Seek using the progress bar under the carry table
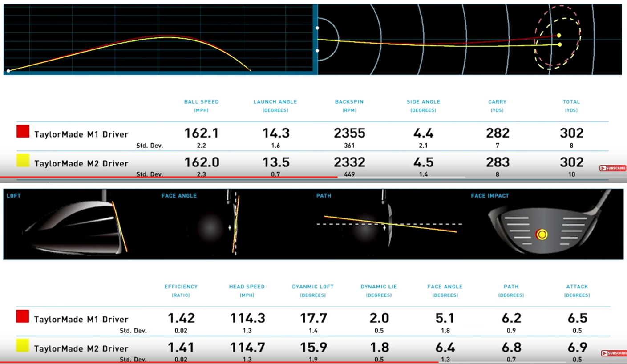This screenshot has width=627, height=364. [267, 177]
